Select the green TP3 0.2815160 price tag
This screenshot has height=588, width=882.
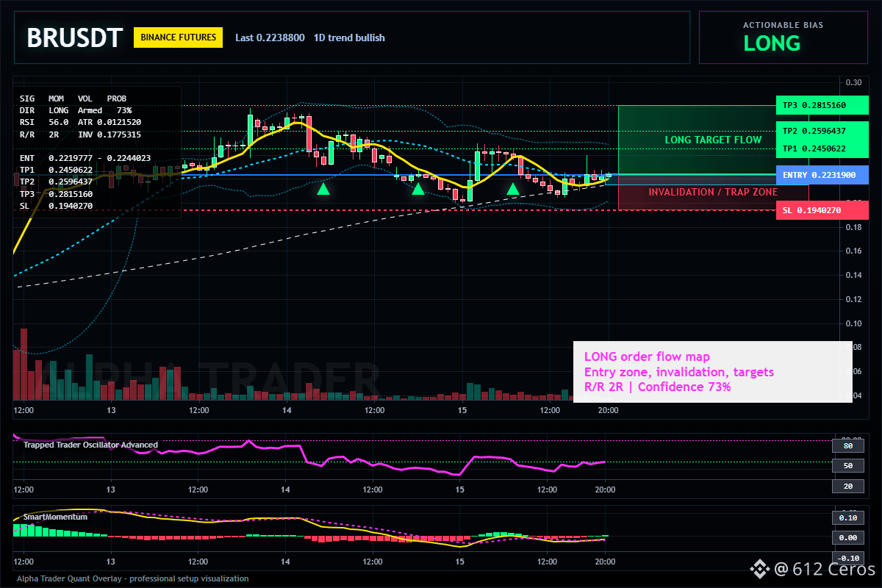(x=822, y=105)
